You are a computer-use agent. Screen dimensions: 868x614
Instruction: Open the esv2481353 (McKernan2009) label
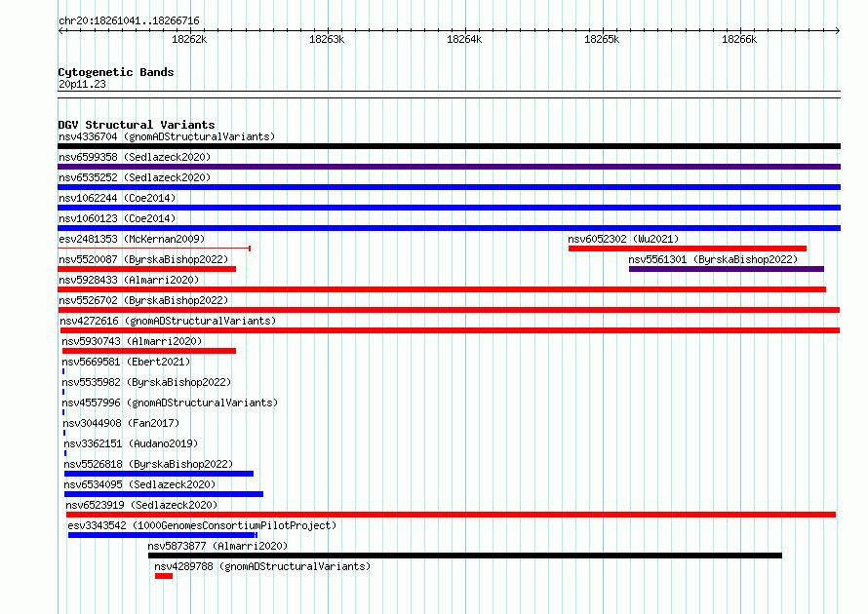point(132,239)
